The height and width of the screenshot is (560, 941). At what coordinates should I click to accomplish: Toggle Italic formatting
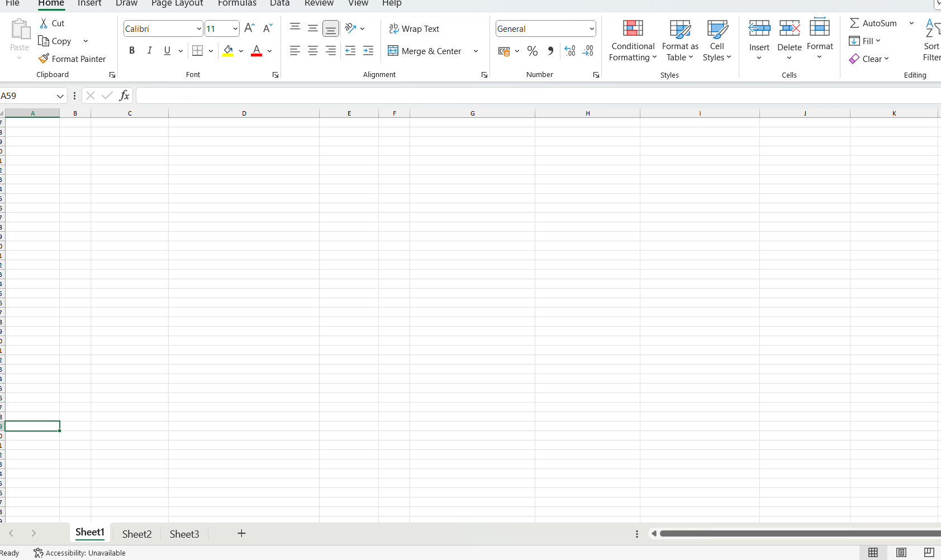(x=149, y=51)
